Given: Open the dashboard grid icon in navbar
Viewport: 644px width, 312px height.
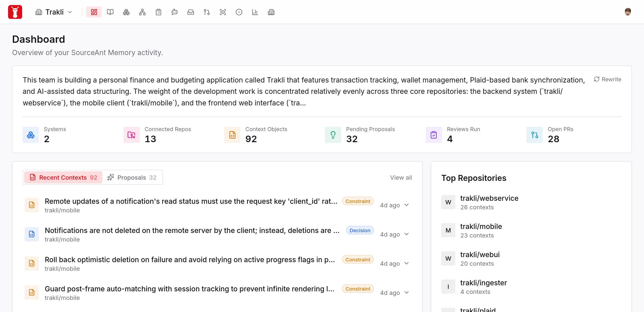Looking at the screenshot, I should (94, 12).
